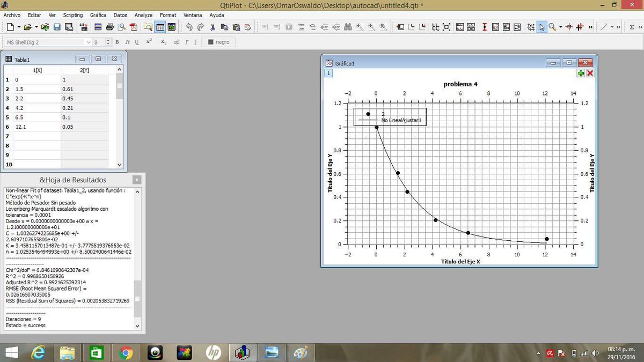Image resolution: width=644 pixels, height=362 pixels.
Task: Click the Copy icon in the toolbar
Action: tap(224, 27)
